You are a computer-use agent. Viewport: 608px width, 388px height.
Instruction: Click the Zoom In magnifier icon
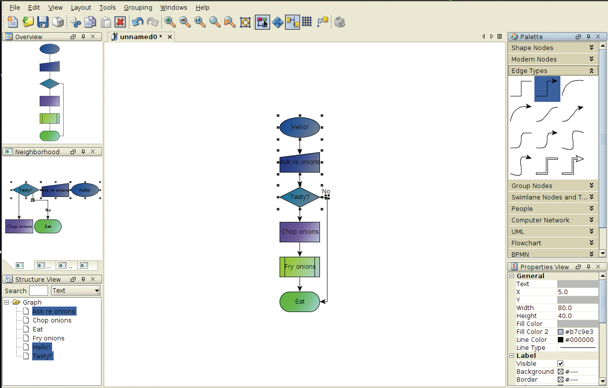click(169, 22)
